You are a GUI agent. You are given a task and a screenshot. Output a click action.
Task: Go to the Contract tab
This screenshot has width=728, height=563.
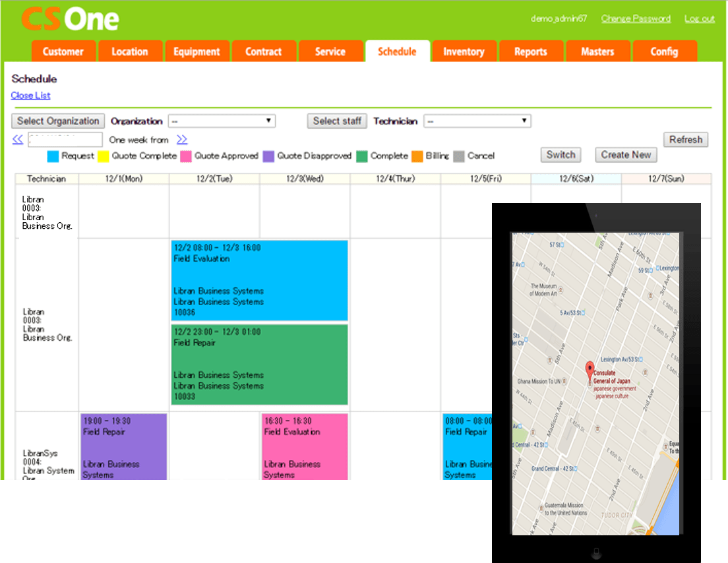[x=264, y=51]
